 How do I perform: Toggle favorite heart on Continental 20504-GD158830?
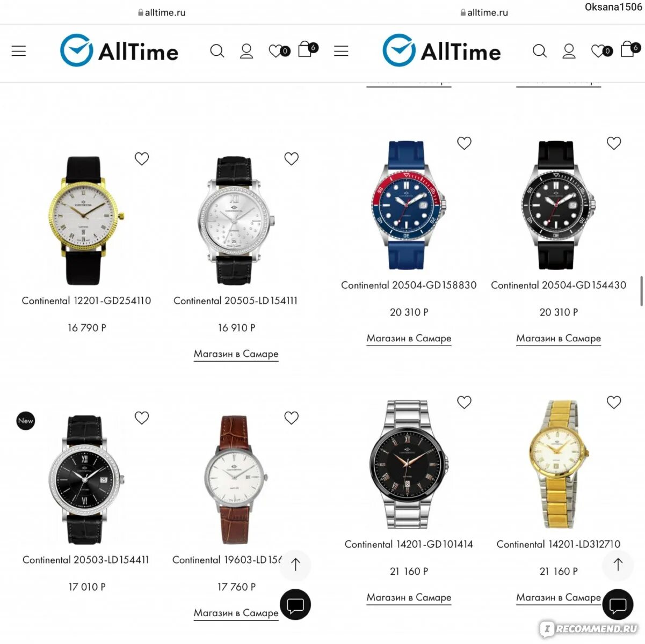pyautogui.click(x=464, y=143)
